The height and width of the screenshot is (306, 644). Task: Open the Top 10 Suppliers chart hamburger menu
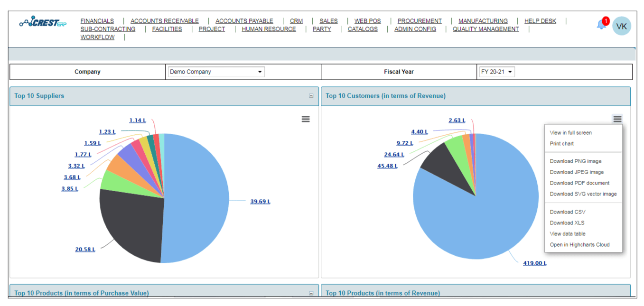pyautogui.click(x=305, y=119)
